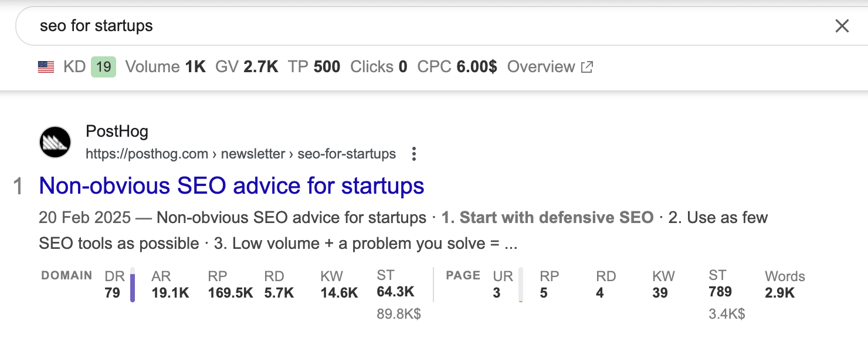This screenshot has width=868, height=351.
Task: Expand the ST 64.3K traffic value details
Action: pyautogui.click(x=395, y=292)
